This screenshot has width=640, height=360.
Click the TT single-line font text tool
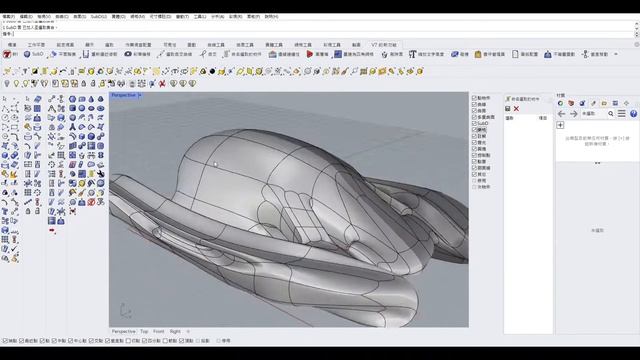tap(426, 54)
